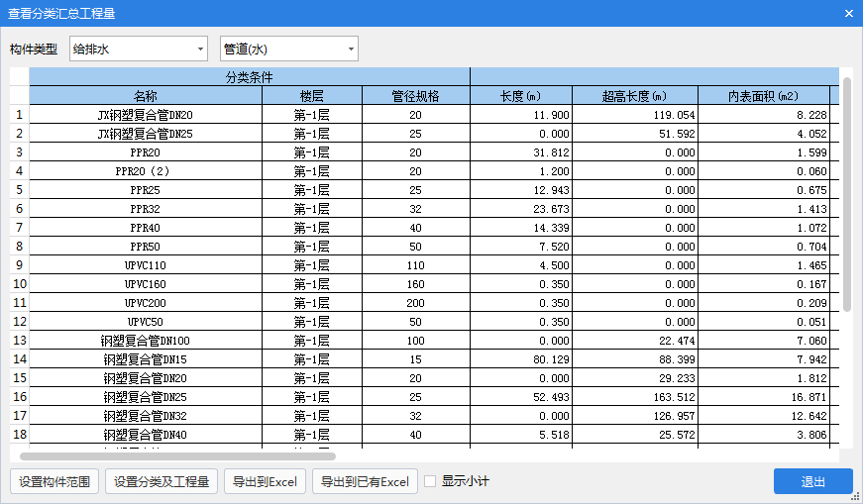Close the 查看分类汇总工程量 dialog

tap(848, 14)
